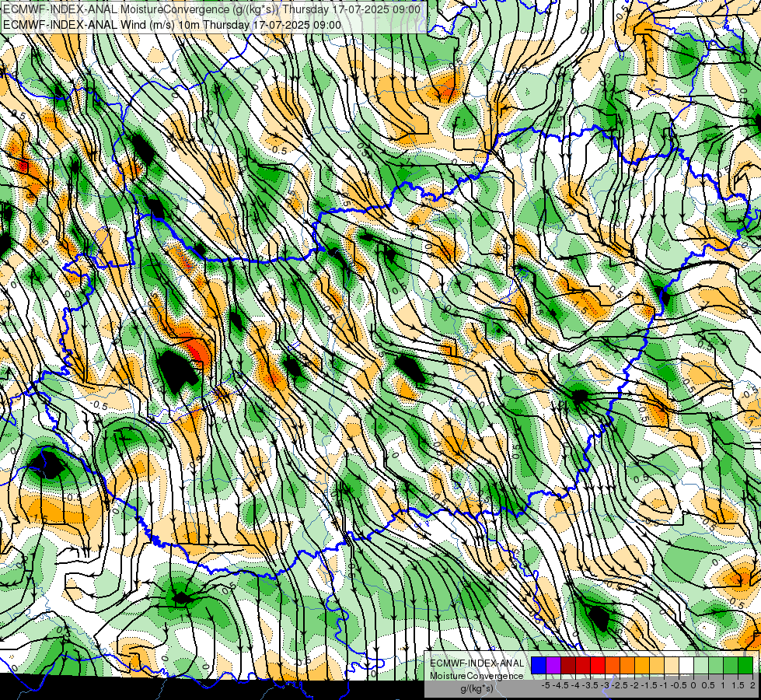The height and width of the screenshot is (700, 761).
Task: Click the blue legend swatch below -5
Action: point(539,666)
